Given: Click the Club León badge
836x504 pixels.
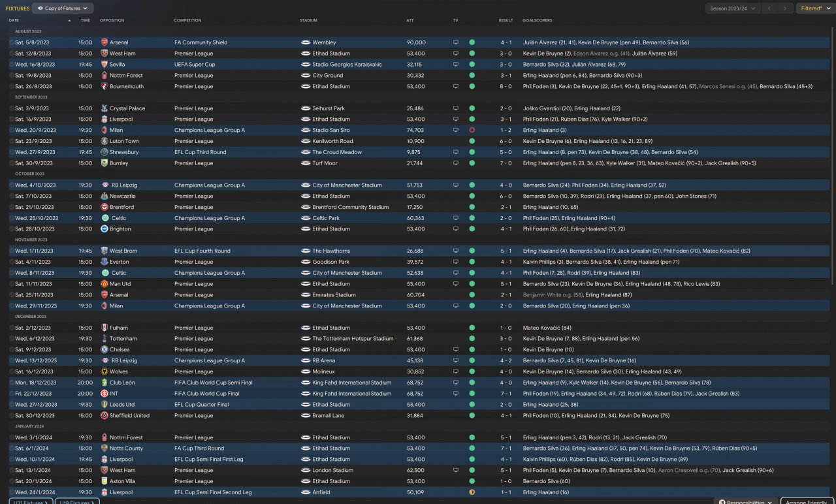Looking at the screenshot, I should [104, 383].
